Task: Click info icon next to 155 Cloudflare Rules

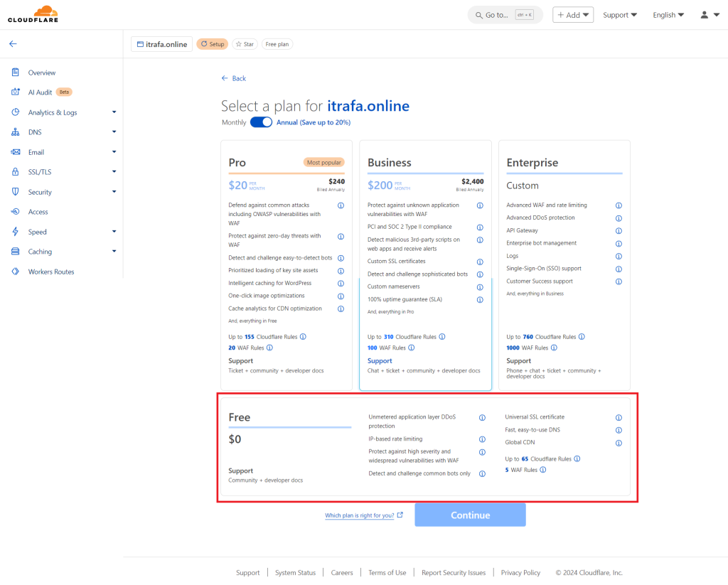Action: pyautogui.click(x=303, y=337)
